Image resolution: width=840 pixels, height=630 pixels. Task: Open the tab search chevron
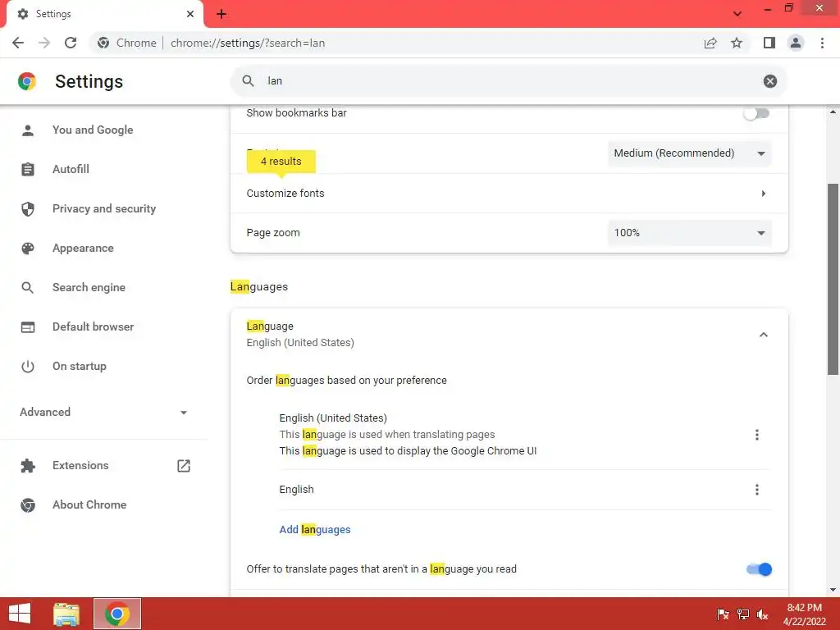click(x=737, y=14)
